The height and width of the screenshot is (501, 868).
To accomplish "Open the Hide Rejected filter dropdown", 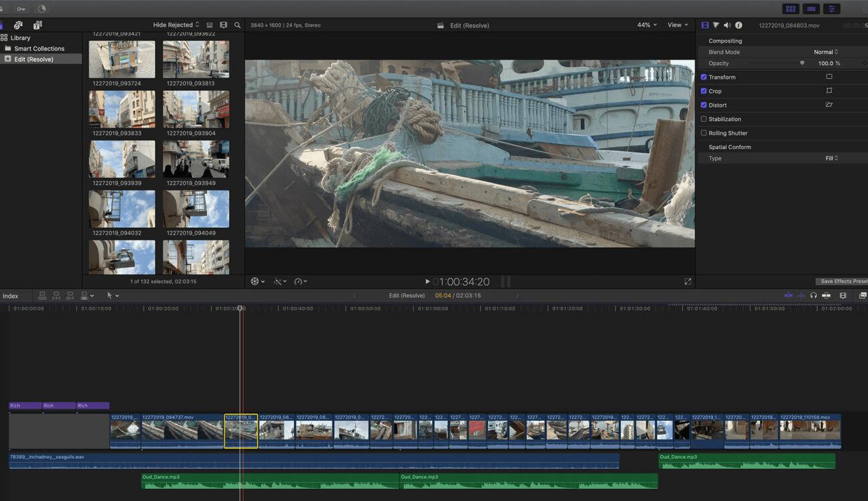I will point(176,25).
